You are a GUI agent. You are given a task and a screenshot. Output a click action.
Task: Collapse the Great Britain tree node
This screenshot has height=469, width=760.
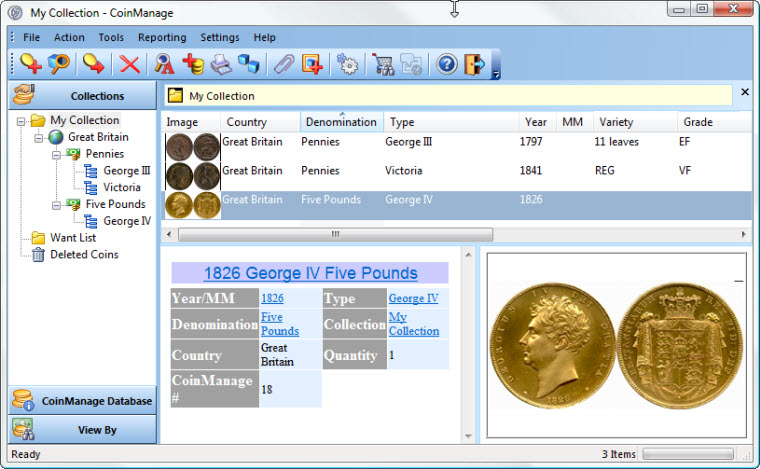click(x=38, y=138)
